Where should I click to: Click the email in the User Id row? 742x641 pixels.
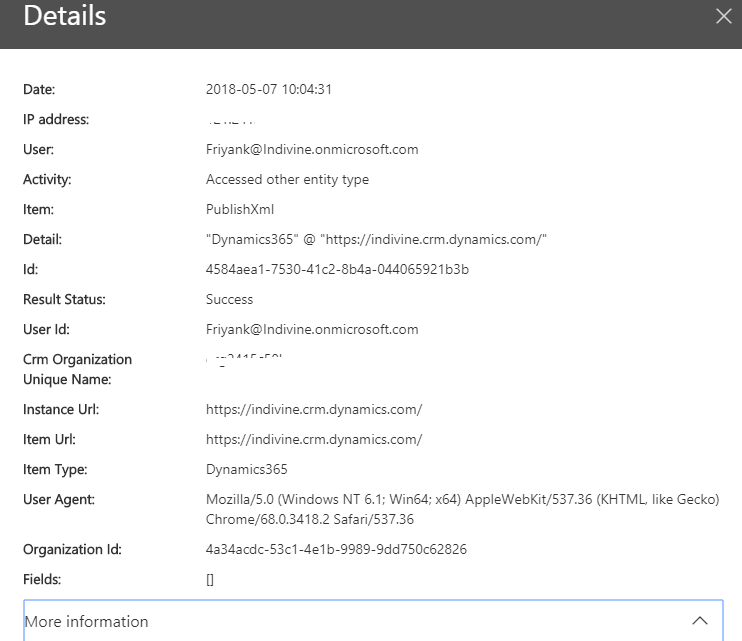[x=311, y=330]
